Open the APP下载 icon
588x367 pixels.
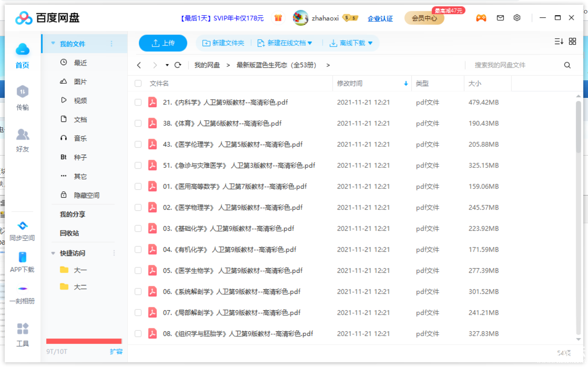tap(22, 262)
